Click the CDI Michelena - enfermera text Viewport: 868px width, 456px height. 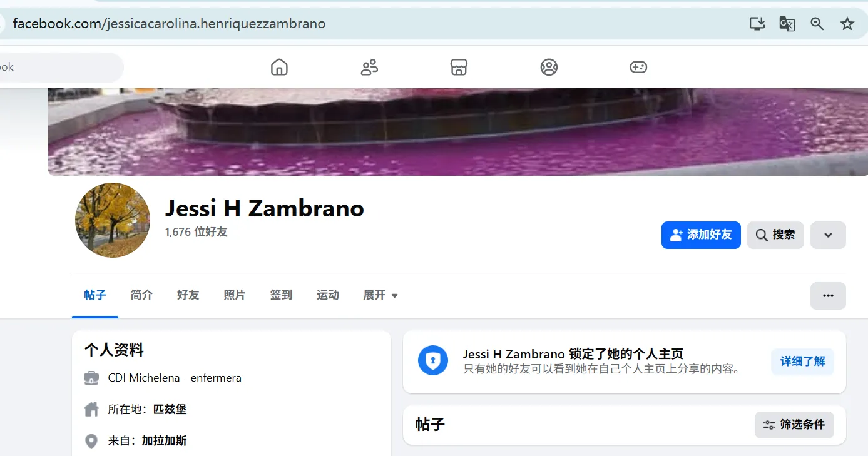(175, 378)
